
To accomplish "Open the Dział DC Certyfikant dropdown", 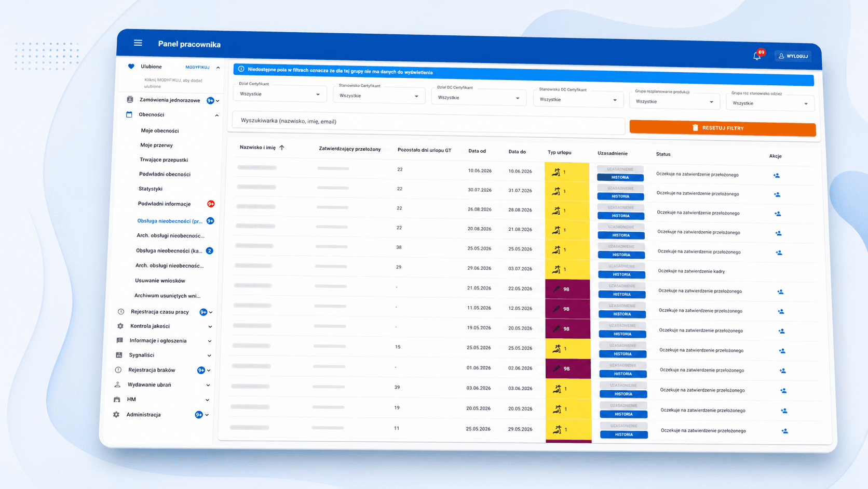I will 479,98.
